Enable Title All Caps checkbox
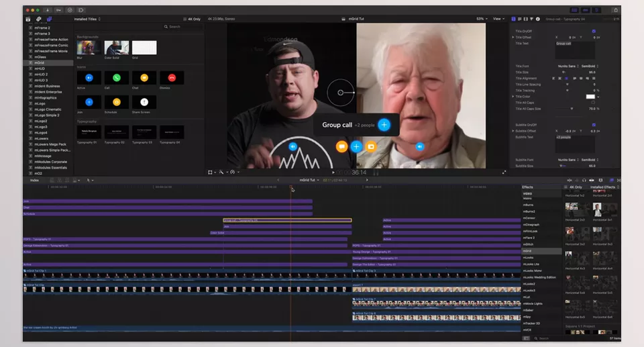 [x=593, y=103]
